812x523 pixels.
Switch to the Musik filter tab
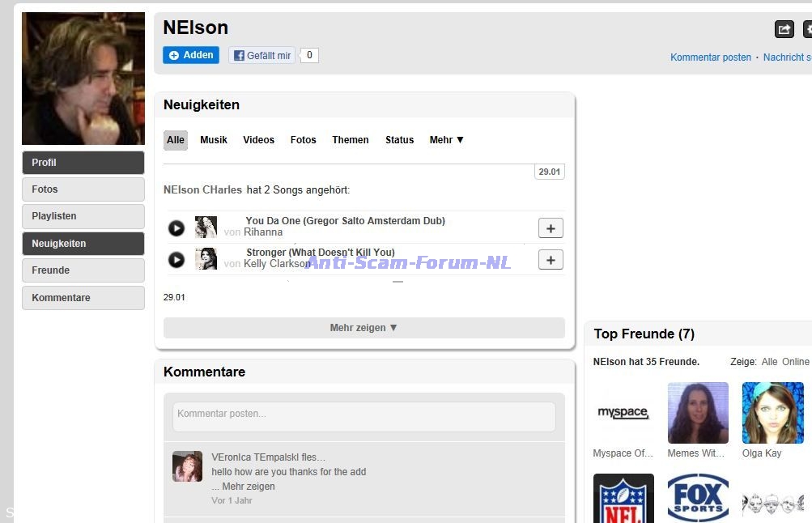point(214,140)
